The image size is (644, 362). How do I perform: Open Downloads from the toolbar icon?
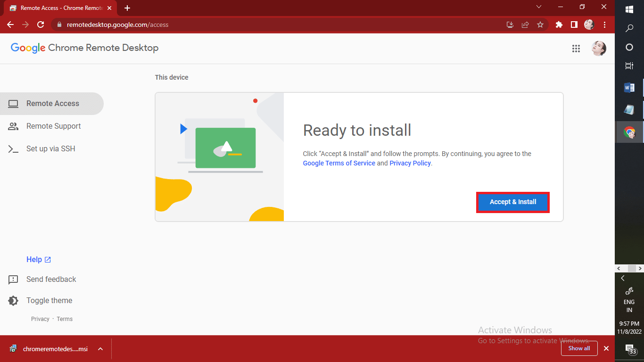pyautogui.click(x=510, y=25)
